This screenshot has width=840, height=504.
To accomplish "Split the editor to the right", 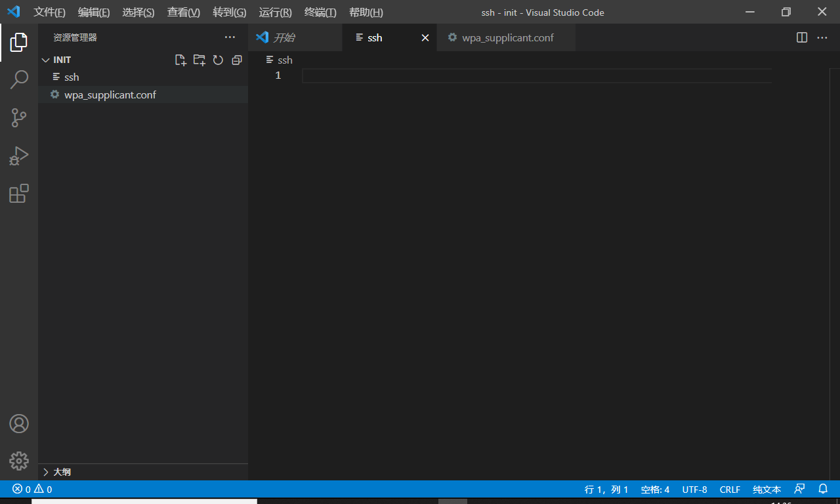I will pos(802,37).
